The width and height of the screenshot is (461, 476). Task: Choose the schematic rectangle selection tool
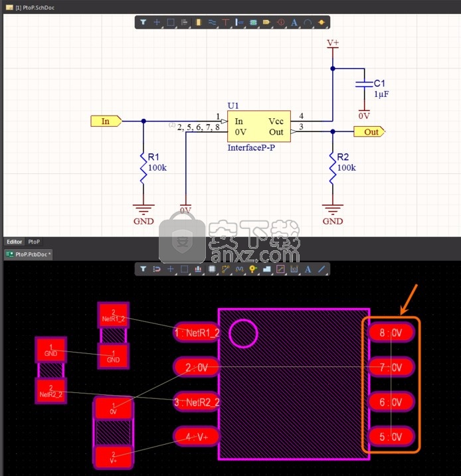coord(171,22)
